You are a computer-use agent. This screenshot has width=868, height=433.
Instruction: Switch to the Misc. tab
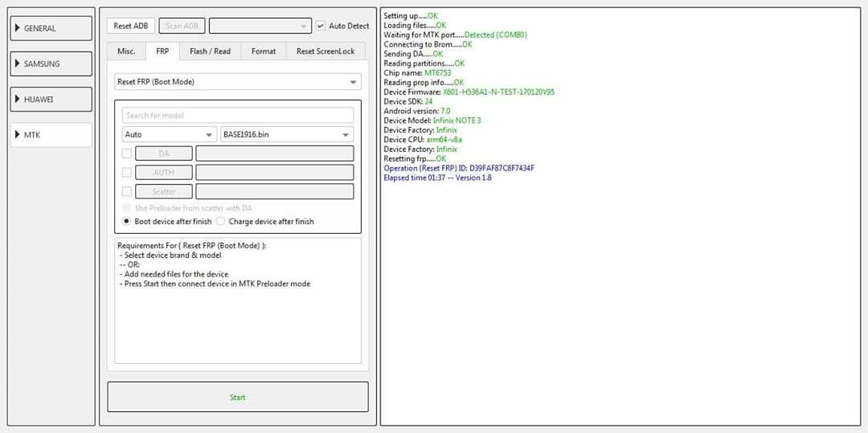pyautogui.click(x=126, y=51)
